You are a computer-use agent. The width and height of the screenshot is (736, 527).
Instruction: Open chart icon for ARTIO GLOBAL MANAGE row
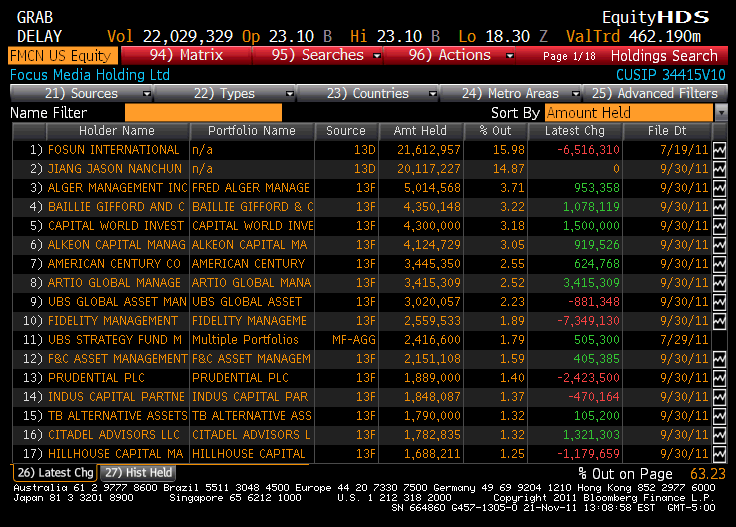pos(719,283)
